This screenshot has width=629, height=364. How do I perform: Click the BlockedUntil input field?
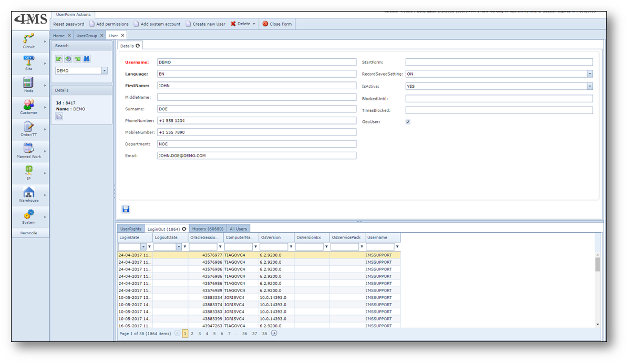(499, 99)
